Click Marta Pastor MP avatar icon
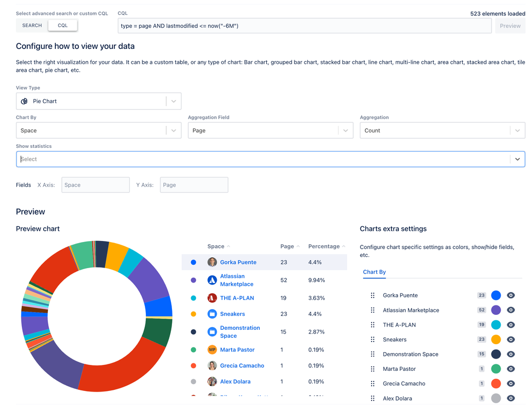The image size is (532, 408). coord(212,349)
